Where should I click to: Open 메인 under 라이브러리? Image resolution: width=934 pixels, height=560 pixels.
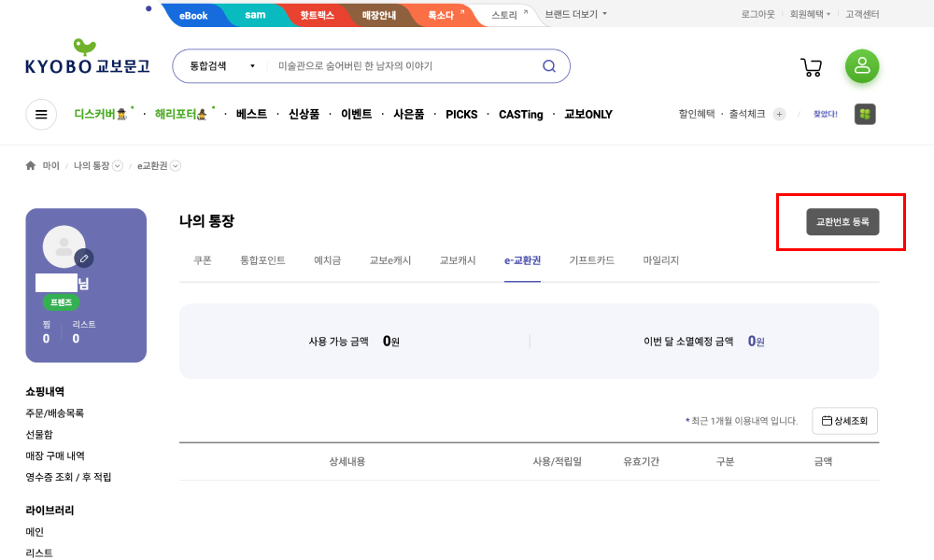click(x=35, y=532)
